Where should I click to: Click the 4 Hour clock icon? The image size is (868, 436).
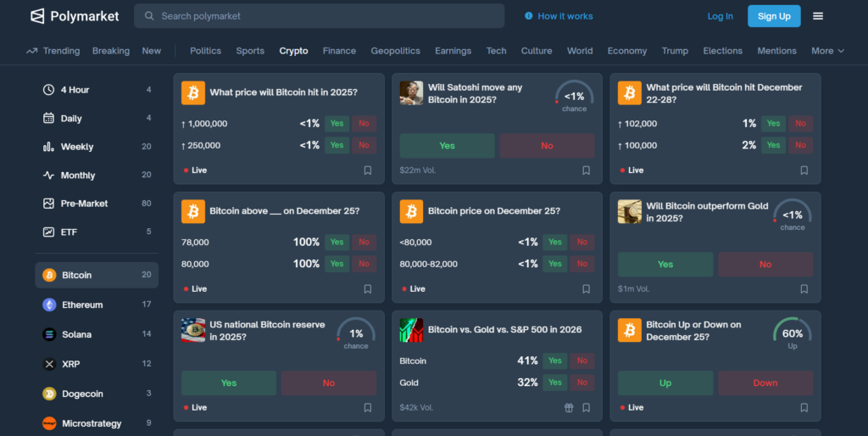(48, 90)
